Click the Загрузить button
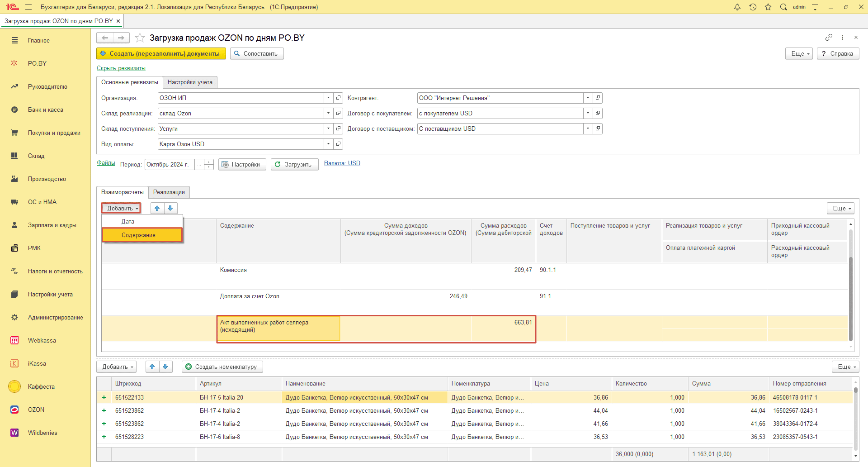868x467 pixels. click(x=294, y=164)
